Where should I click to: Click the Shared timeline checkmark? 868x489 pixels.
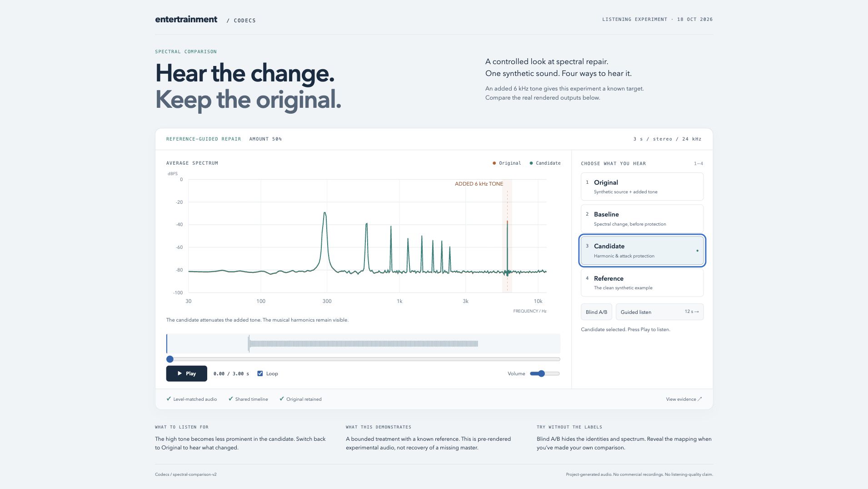tap(231, 399)
